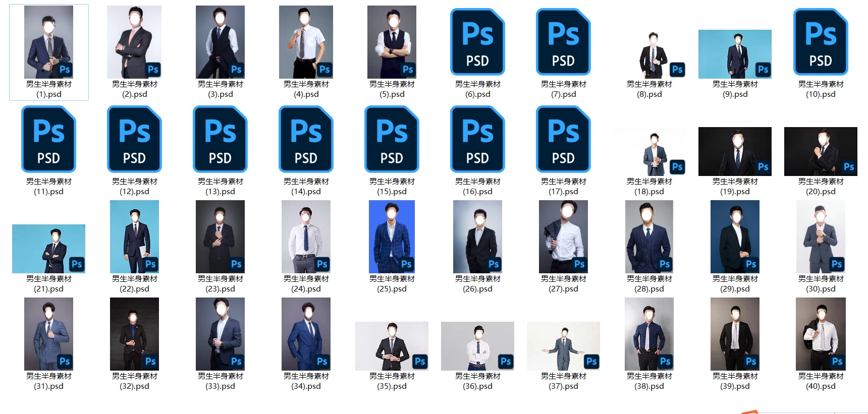Select the PSD icon for 男生半身素材 (12).psd

pos(134,139)
